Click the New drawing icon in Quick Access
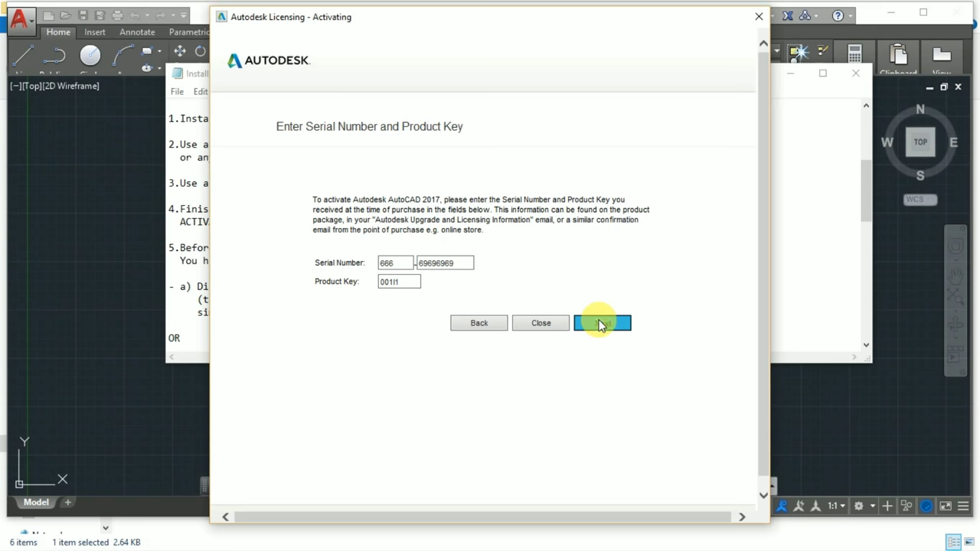This screenshot has width=980, height=551. [x=49, y=15]
